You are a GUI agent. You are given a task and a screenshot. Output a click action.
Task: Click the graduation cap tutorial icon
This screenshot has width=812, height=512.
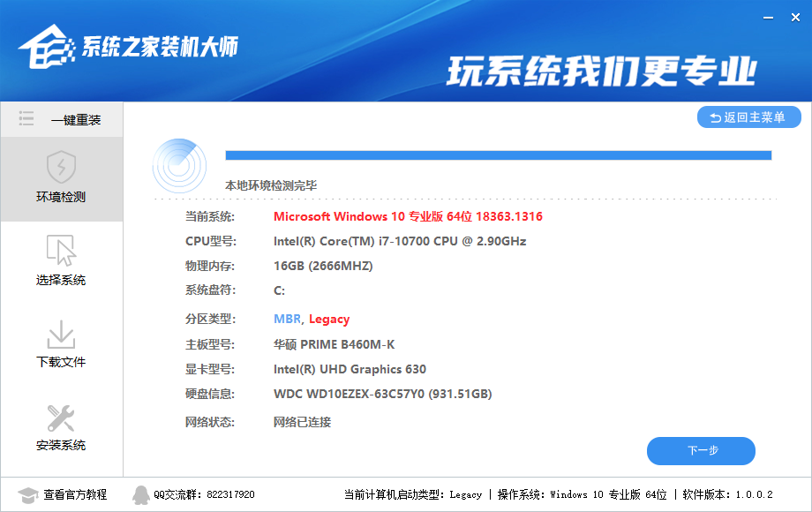(x=28, y=495)
